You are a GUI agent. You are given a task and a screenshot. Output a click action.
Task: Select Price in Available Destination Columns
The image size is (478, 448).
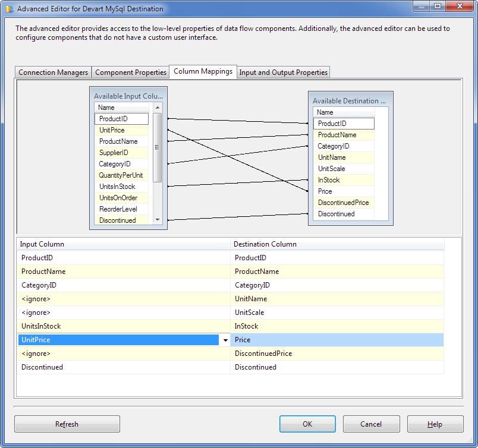coord(344,191)
